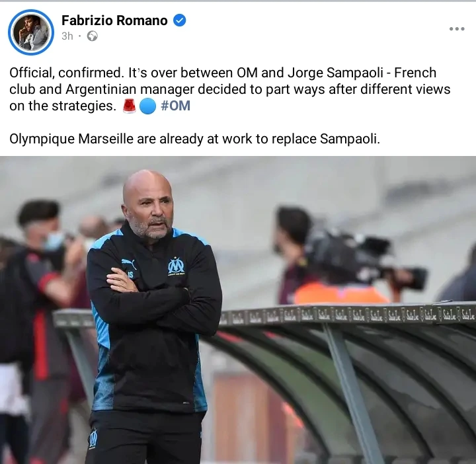Click the "Olympique Marseille are already at work" sentence

pyautogui.click(x=194, y=139)
